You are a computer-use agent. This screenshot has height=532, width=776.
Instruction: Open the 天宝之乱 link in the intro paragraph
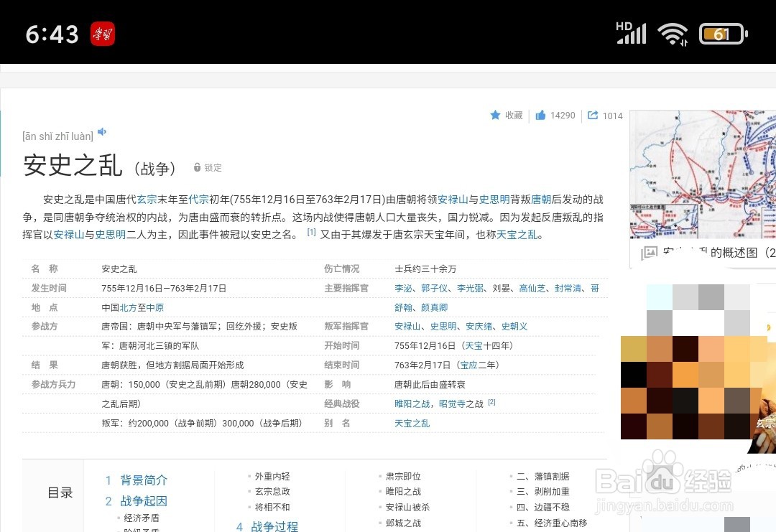[517, 235]
